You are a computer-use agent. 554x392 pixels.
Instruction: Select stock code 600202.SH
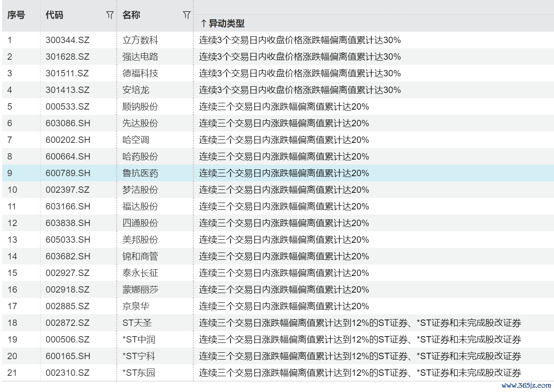(68, 140)
